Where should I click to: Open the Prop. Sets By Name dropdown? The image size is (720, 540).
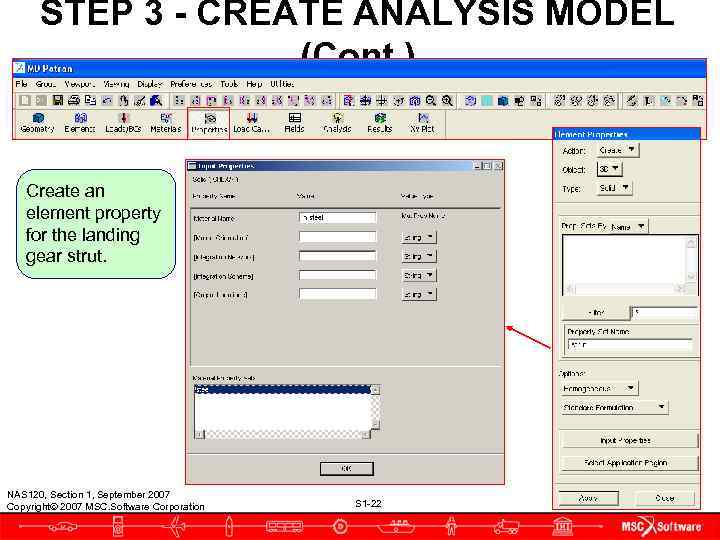(628, 226)
